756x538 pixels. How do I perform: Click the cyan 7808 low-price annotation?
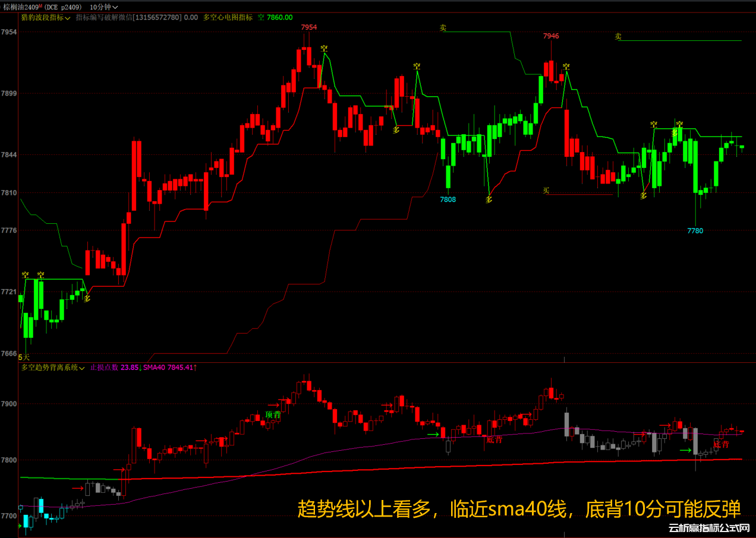[448, 200]
